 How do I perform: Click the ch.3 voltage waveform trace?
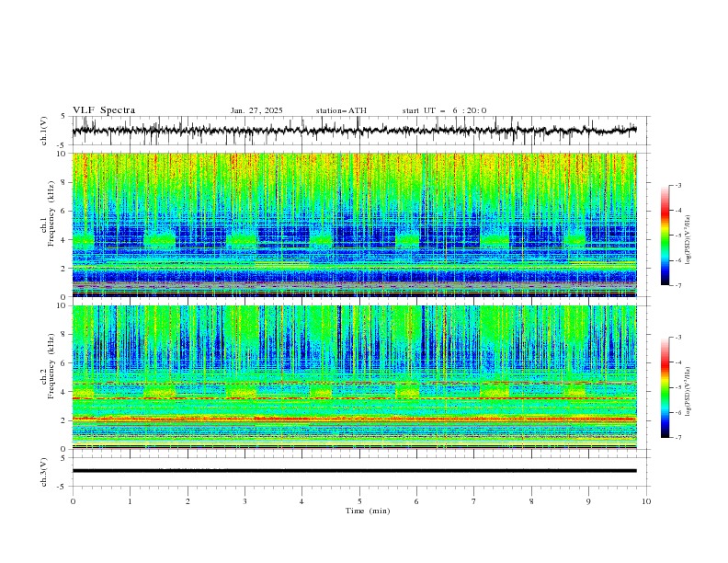click(354, 471)
